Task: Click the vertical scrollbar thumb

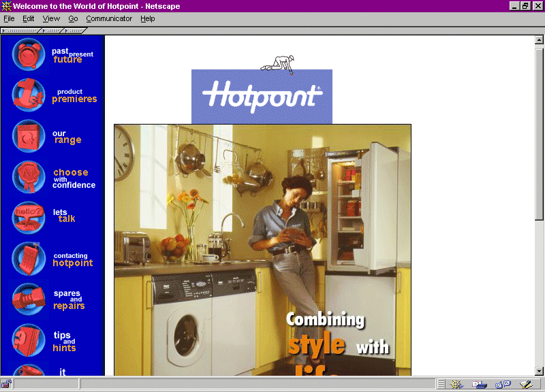Action: pyautogui.click(x=539, y=134)
